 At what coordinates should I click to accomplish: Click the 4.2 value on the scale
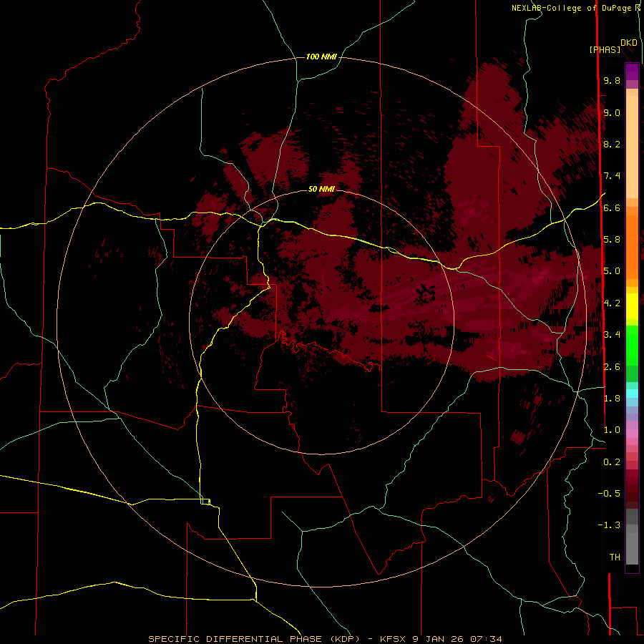click(x=612, y=303)
